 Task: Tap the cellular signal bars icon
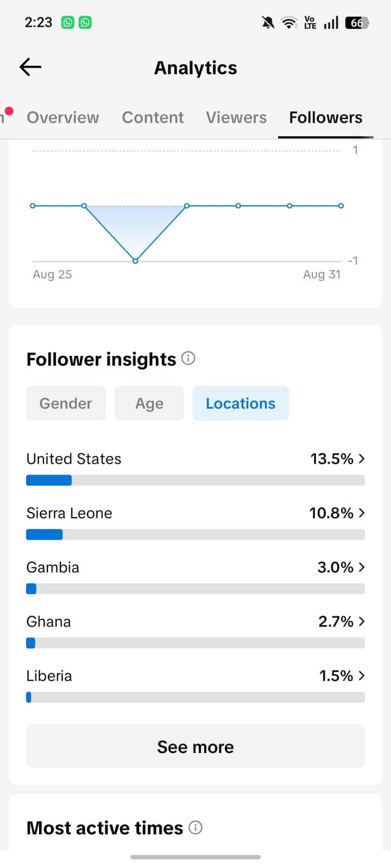click(x=331, y=22)
